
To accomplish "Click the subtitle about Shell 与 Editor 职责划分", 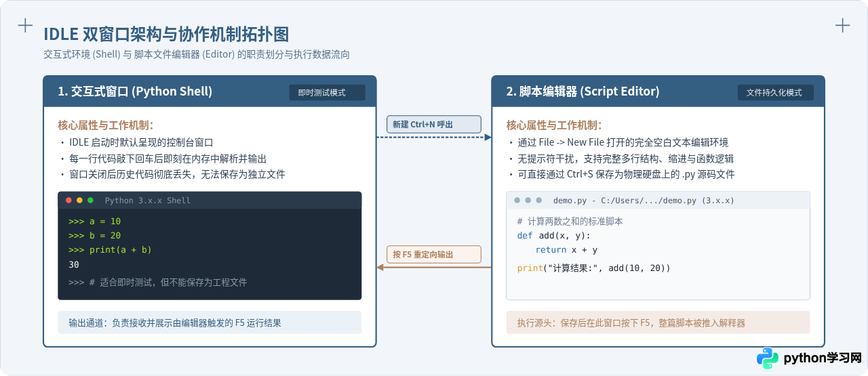I will coord(197,55).
